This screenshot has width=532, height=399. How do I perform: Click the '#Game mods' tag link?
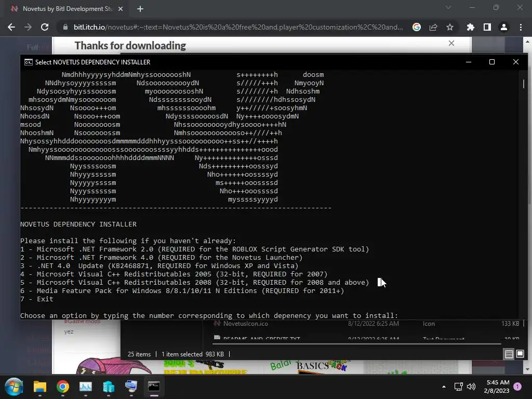[82, 321]
